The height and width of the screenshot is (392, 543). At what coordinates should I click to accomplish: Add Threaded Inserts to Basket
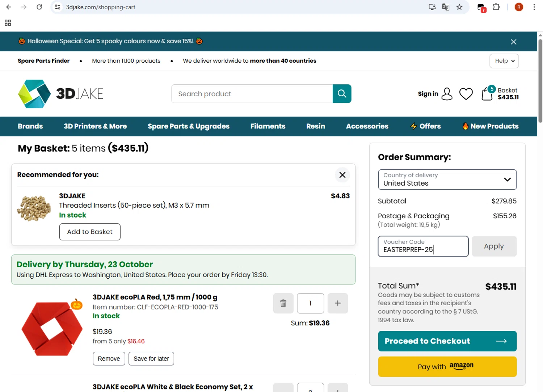pyautogui.click(x=90, y=232)
